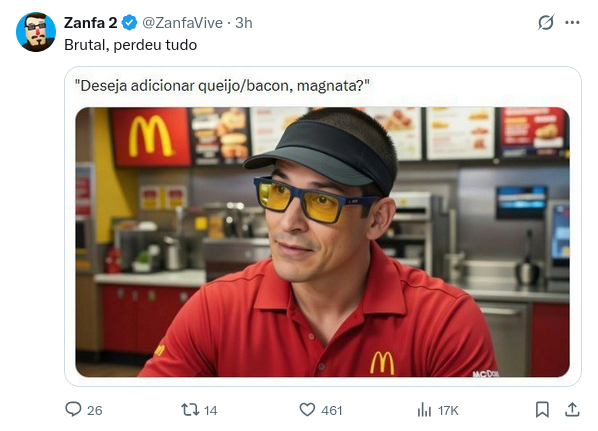
Task: Click the like count 461
Action: coord(331,410)
